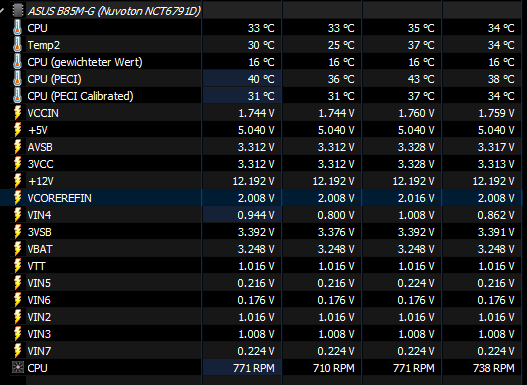Collapse the ASUS B85M-G sensor group
The image size is (527, 385).
(1, 10)
